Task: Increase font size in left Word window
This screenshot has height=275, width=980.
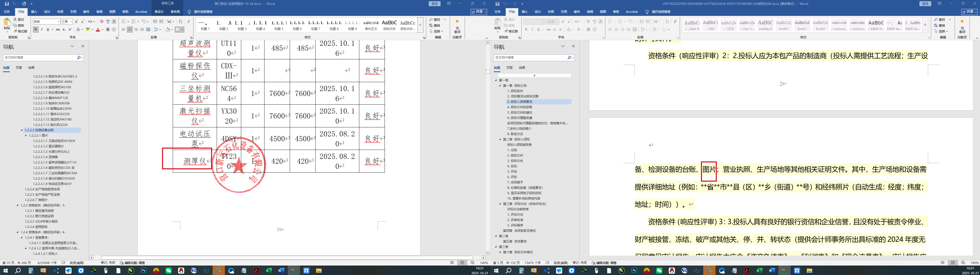Action: [76, 22]
